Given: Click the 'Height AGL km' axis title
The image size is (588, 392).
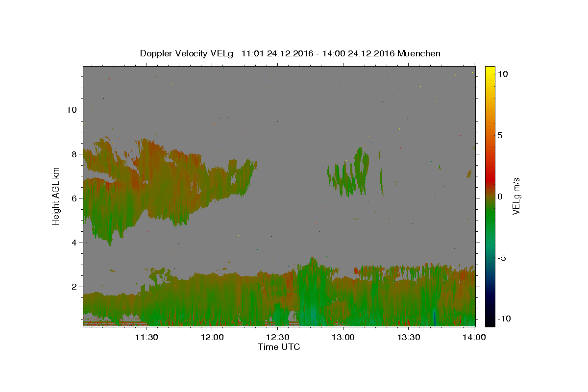Looking at the screenshot, I should coord(56,196).
